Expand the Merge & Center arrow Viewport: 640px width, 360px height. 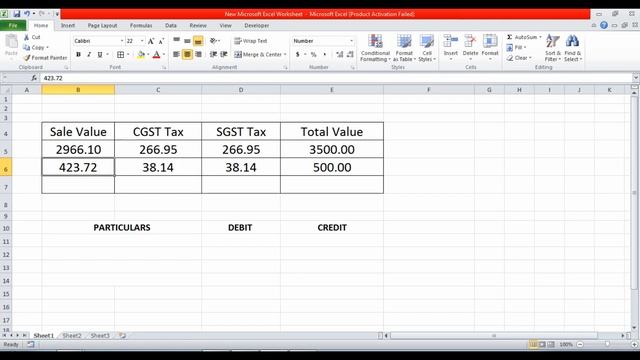tap(285, 54)
